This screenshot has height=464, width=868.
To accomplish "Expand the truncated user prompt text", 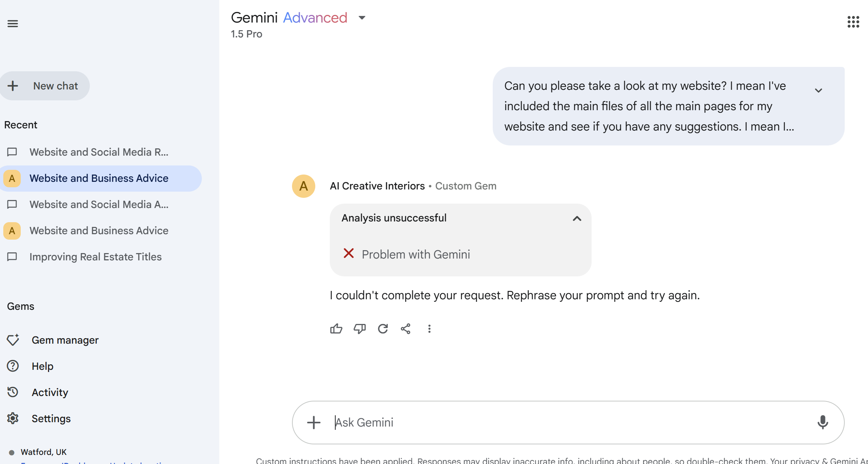I will [818, 91].
